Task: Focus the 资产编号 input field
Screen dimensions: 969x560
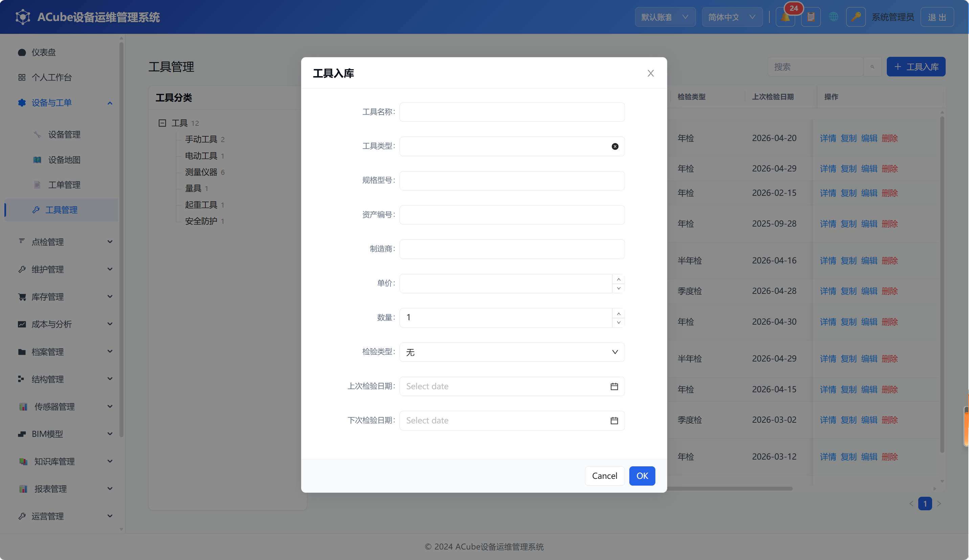Action: (512, 215)
